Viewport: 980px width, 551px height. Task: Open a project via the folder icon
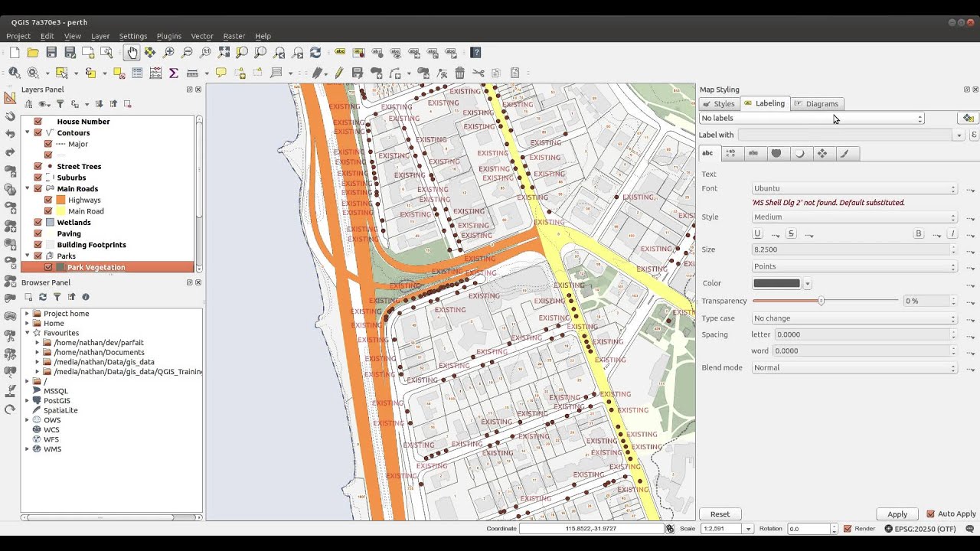[33, 53]
